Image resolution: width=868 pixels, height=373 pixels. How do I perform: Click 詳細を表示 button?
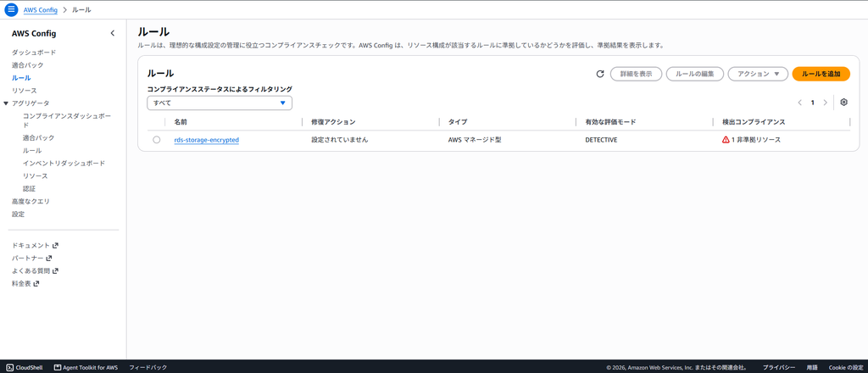[636, 74]
